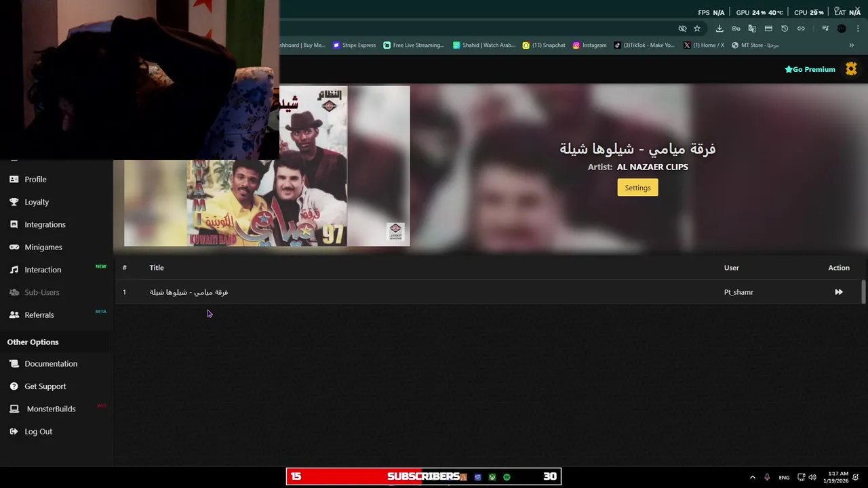Image resolution: width=868 pixels, height=488 pixels.
Task: Open the Instagram bookmark
Action: [590, 45]
